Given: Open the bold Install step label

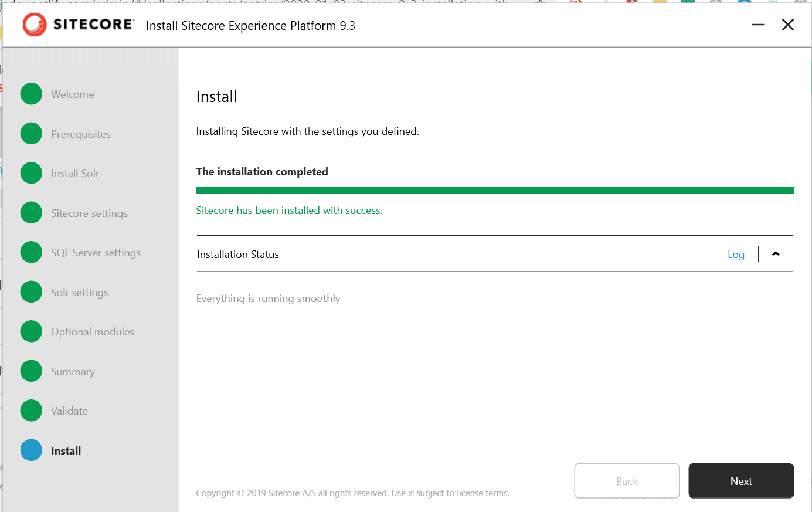Looking at the screenshot, I should click(66, 451).
